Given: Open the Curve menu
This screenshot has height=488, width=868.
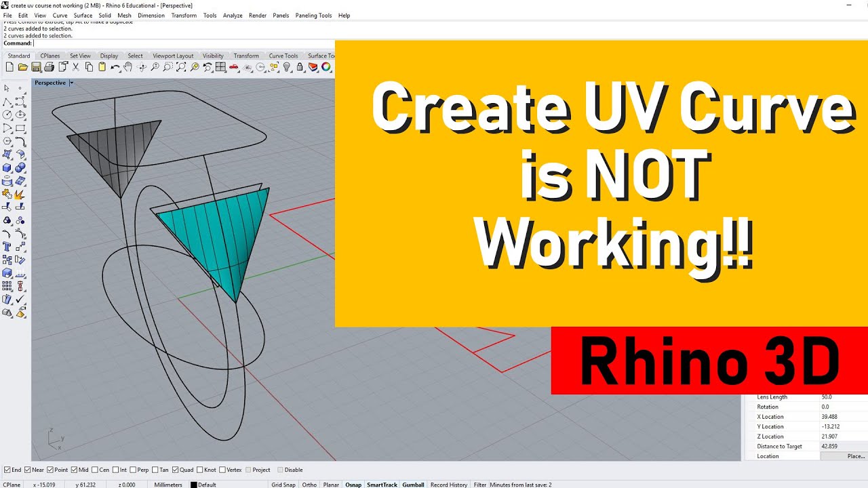Looking at the screenshot, I should (60, 16).
